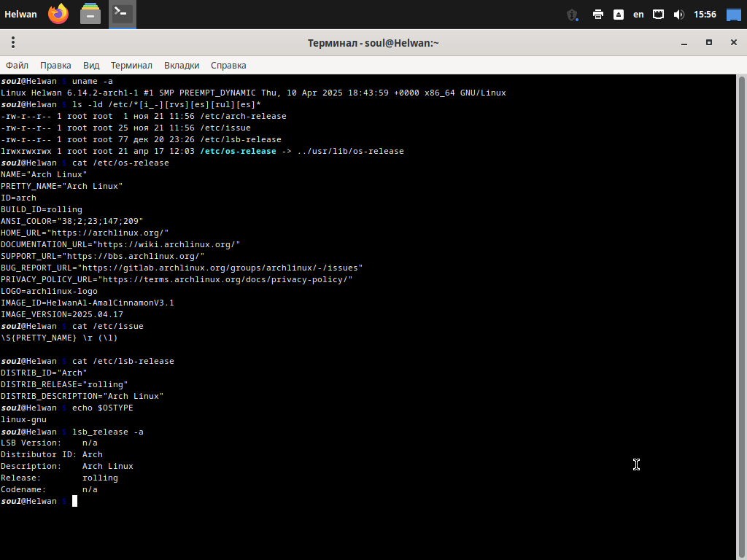This screenshot has width=747, height=560.
Task: Click the 'uname -a' command text
Action: [x=93, y=81]
